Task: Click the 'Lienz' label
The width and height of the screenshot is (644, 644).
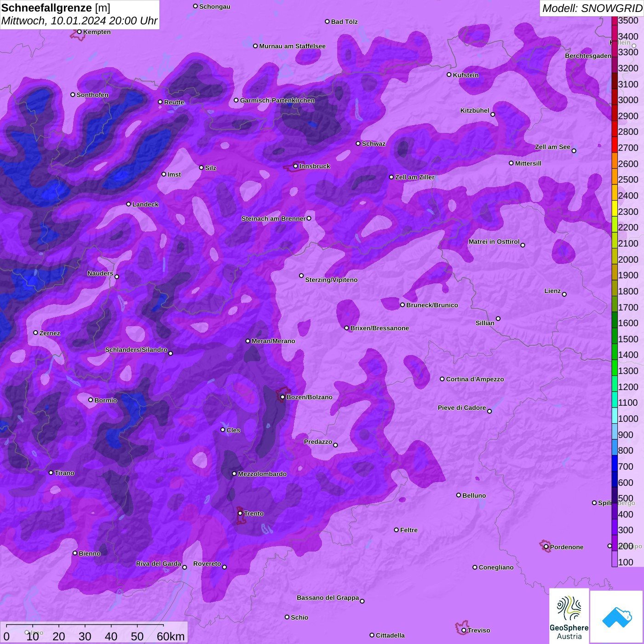Action: pos(552,291)
